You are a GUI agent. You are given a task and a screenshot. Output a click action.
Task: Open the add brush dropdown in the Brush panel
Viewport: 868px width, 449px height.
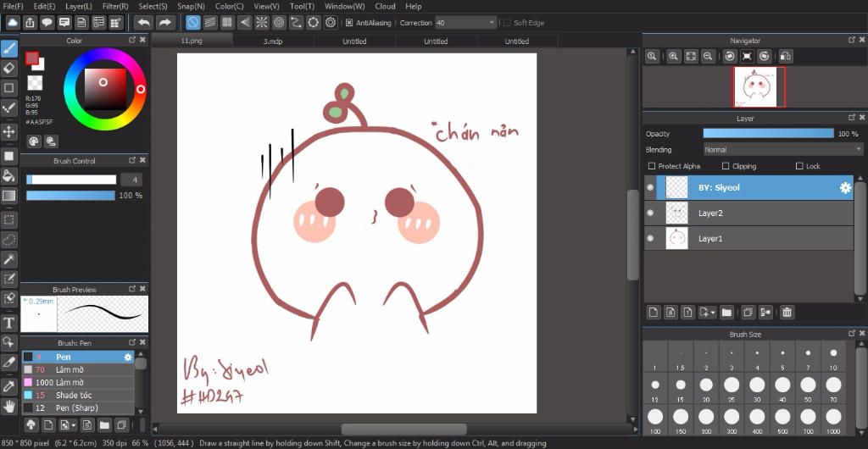74,426
